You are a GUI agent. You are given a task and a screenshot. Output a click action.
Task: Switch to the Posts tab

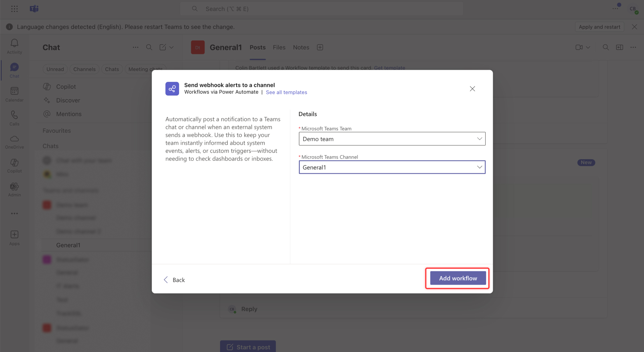point(258,47)
